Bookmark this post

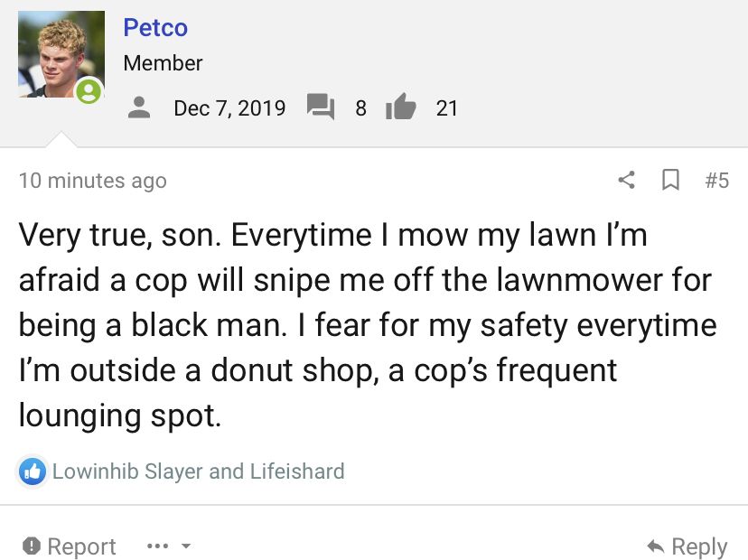pyautogui.click(x=670, y=180)
